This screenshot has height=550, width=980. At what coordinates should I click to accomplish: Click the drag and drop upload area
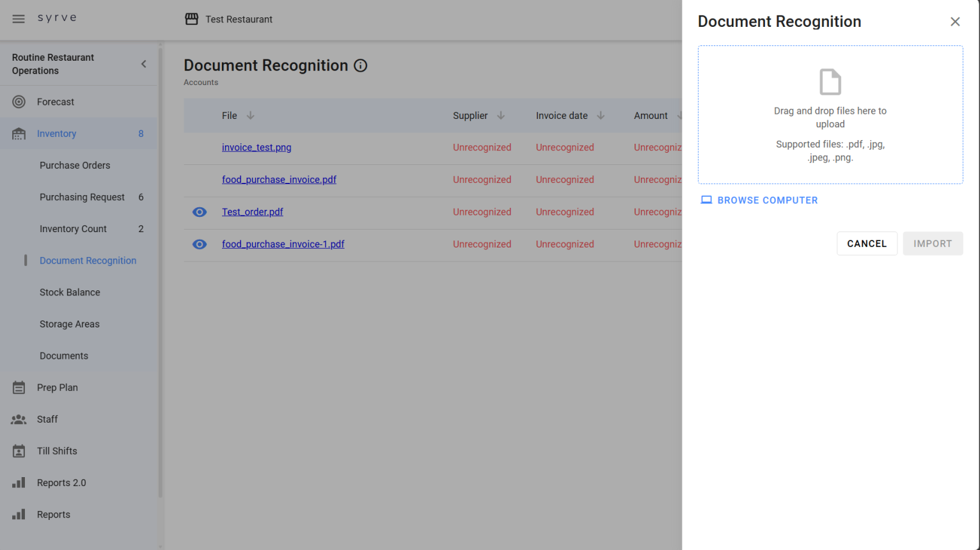click(830, 115)
